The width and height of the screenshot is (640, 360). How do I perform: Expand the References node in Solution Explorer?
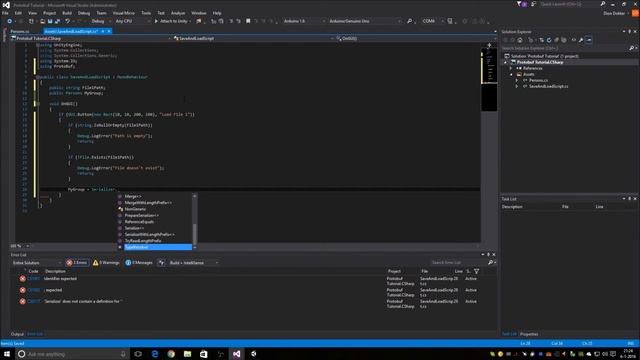511,68
